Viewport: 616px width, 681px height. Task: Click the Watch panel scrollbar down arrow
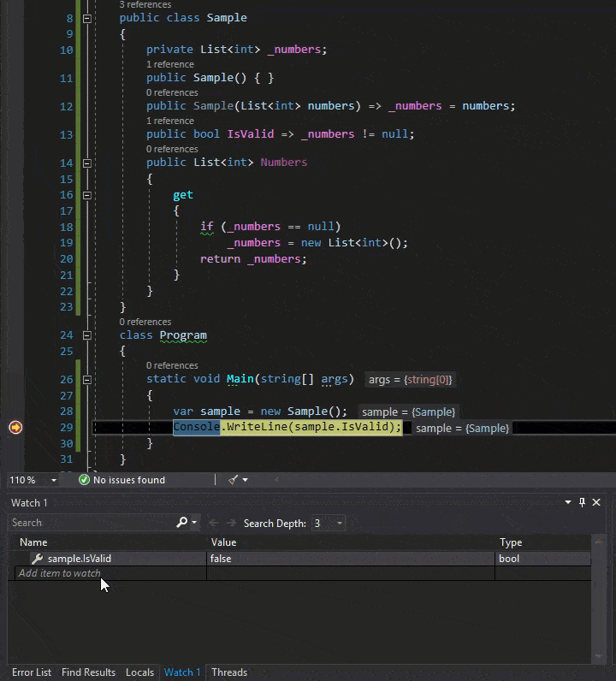tap(598, 656)
